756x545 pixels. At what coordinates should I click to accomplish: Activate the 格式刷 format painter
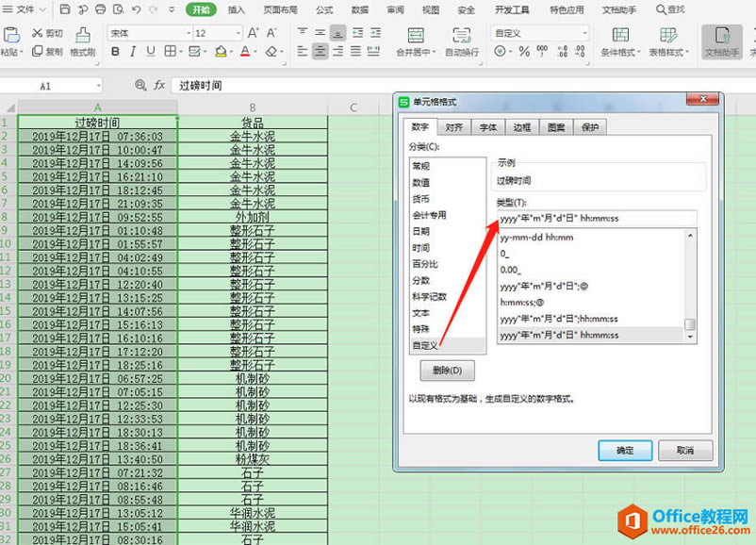(x=83, y=41)
